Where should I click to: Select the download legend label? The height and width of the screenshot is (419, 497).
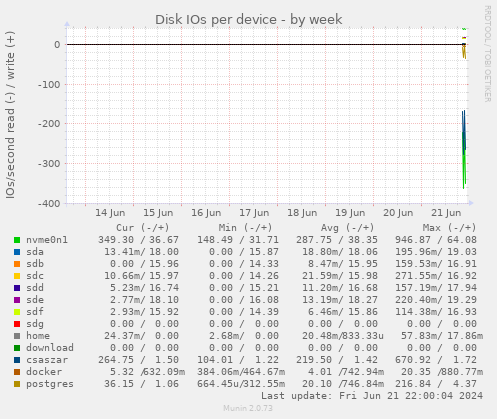pyautogui.click(x=50, y=348)
